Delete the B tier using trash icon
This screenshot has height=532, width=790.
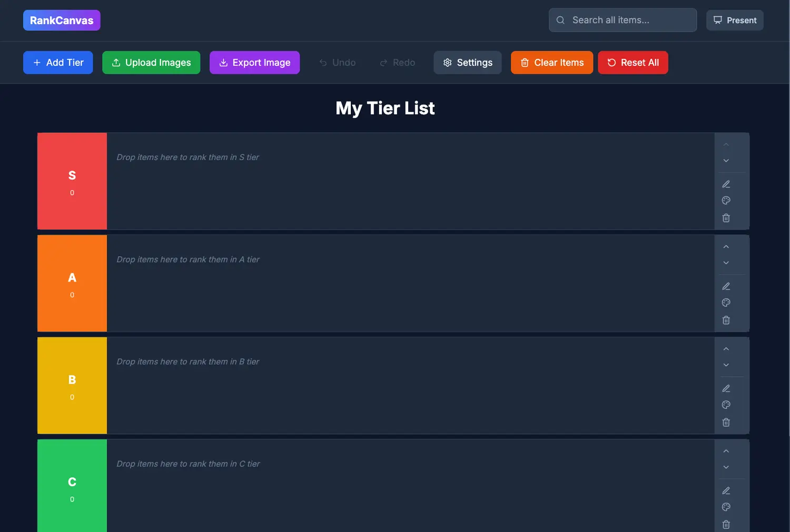tap(726, 422)
